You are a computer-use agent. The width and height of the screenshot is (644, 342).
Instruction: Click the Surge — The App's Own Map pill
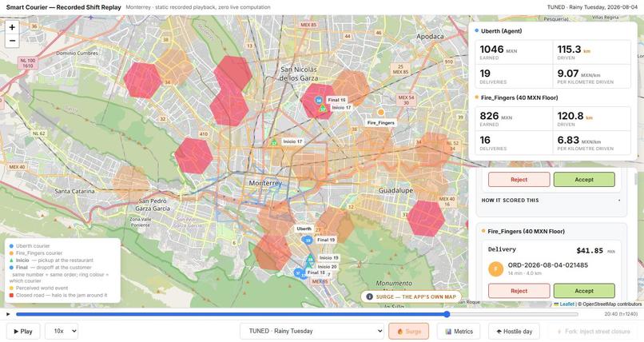coord(411,296)
